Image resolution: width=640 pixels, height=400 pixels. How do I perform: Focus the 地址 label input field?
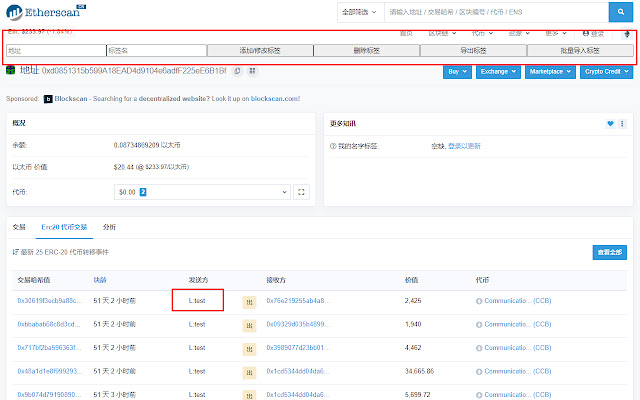tap(56, 51)
